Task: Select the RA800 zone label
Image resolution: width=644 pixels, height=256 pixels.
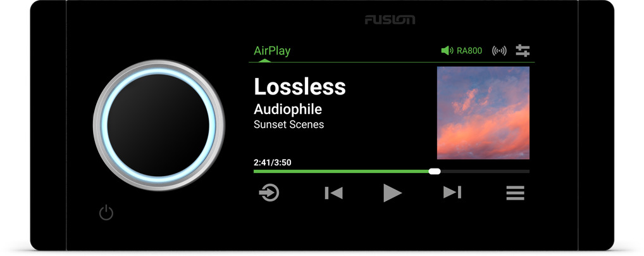Action: (469, 51)
